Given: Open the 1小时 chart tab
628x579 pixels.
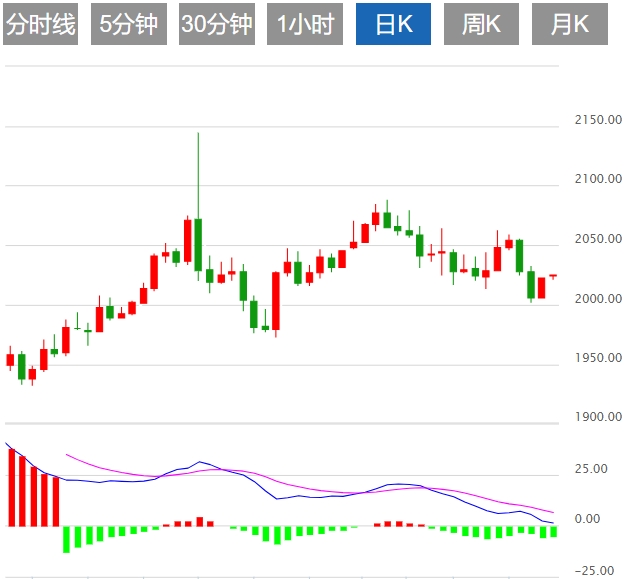Looking at the screenshot, I should pos(305,24).
